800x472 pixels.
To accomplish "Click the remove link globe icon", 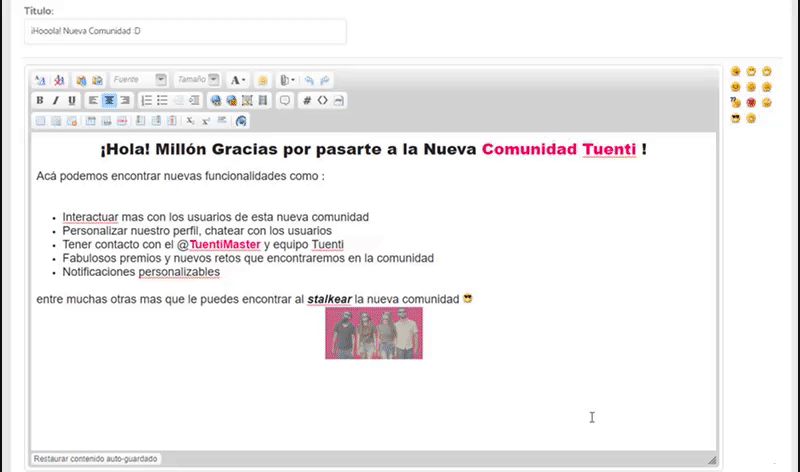I will [232, 101].
